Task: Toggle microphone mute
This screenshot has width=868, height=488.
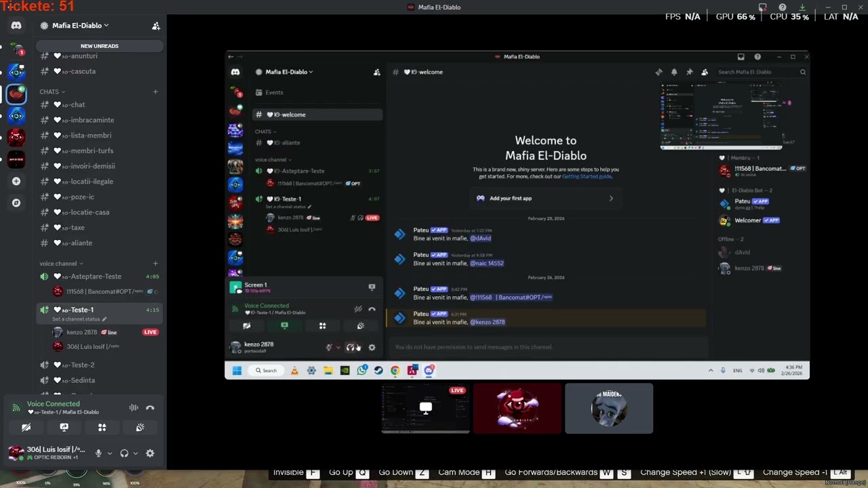Action: tap(98, 453)
